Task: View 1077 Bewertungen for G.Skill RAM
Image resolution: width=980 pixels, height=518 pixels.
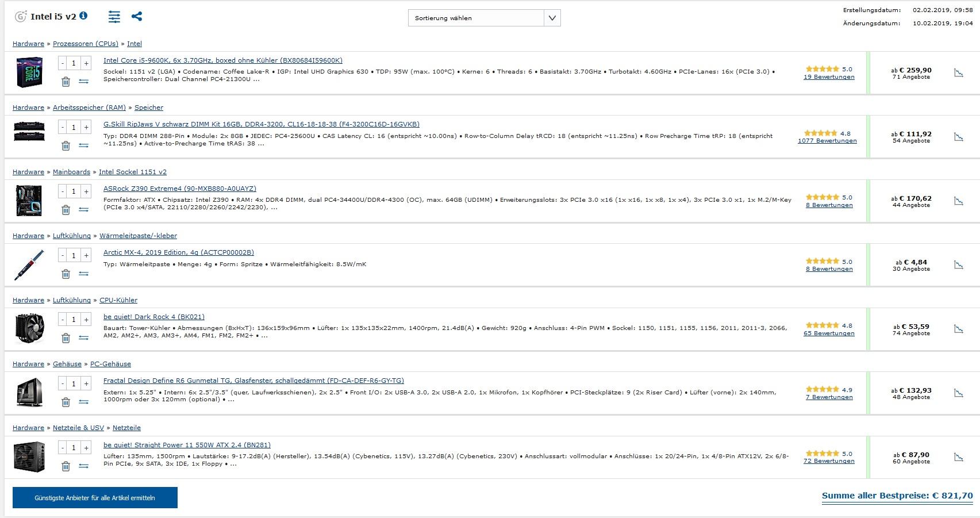Action: 827,141
